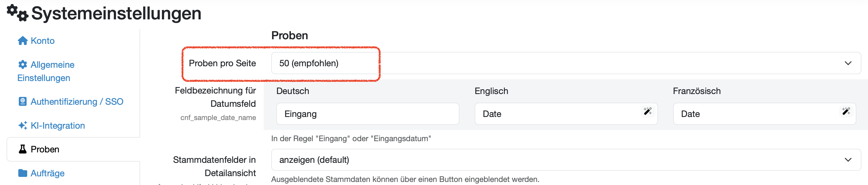Click the Authentifizierung / SSO badge icon
The height and width of the screenshot is (185, 868).
coord(23,102)
